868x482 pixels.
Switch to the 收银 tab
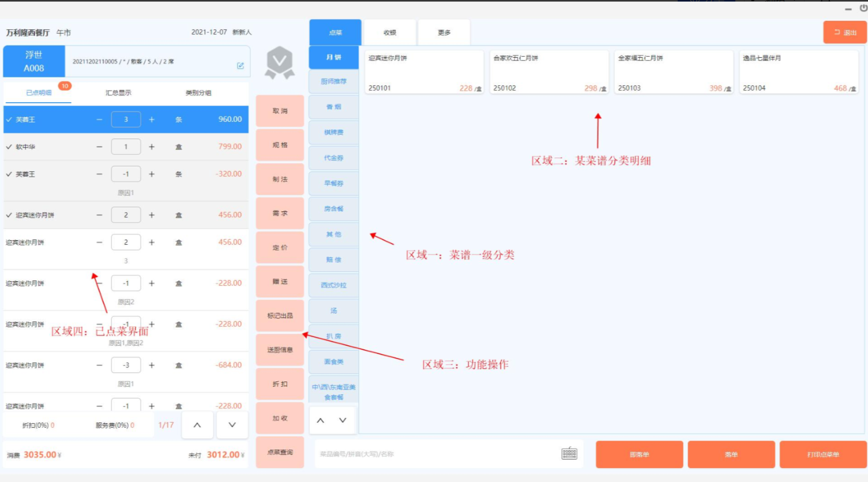pyautogui.click(x=390, y=33)
